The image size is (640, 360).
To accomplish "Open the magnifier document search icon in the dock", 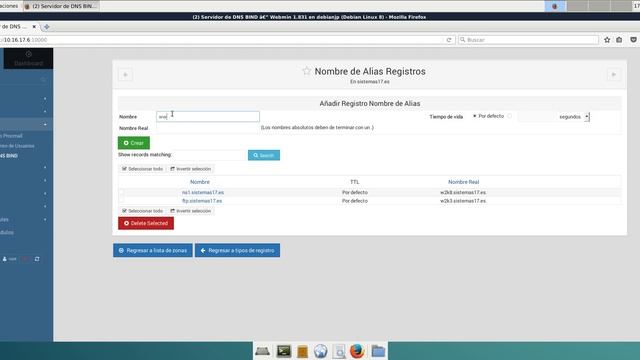I will pos(339,351).
